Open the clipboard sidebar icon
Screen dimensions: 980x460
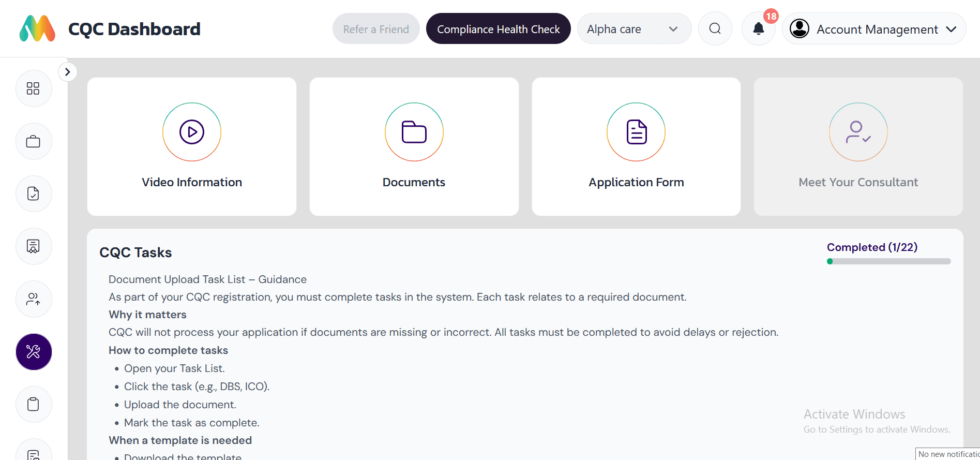point(33,404)
